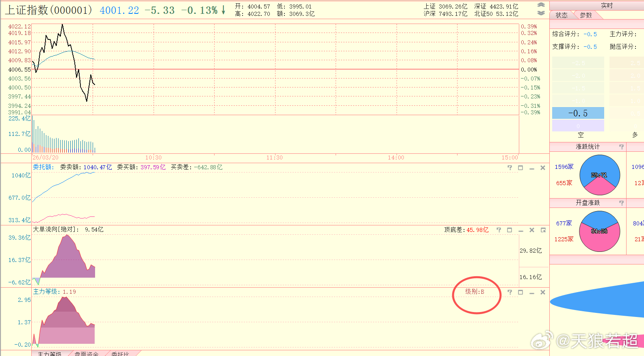Click the double down-chevron expand icon
The height and width of the screenshot is (356, 644).
[x=541, y=13]
